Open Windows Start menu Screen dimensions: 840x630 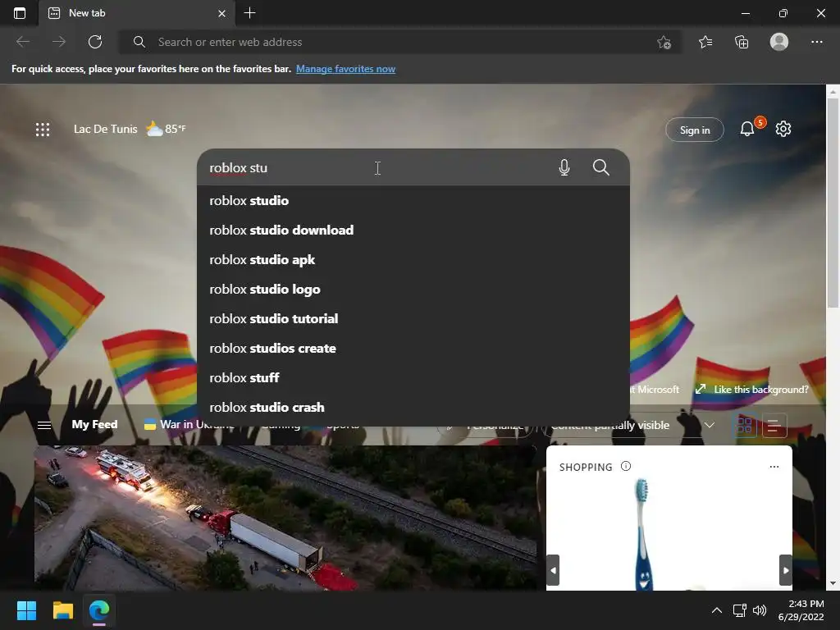pyautogui.click(x=26, y=610)
